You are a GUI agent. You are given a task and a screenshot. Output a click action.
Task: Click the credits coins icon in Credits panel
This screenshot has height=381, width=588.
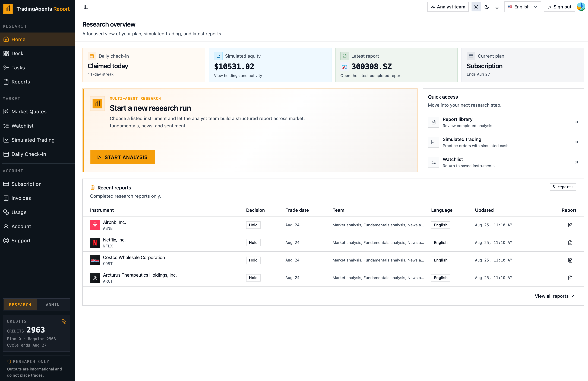[x=64, y=321]
